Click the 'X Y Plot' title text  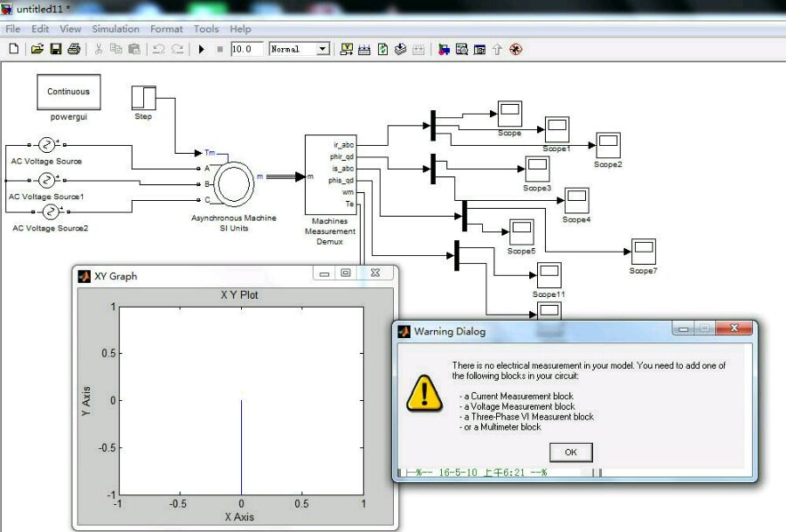(x=239, y=295)
